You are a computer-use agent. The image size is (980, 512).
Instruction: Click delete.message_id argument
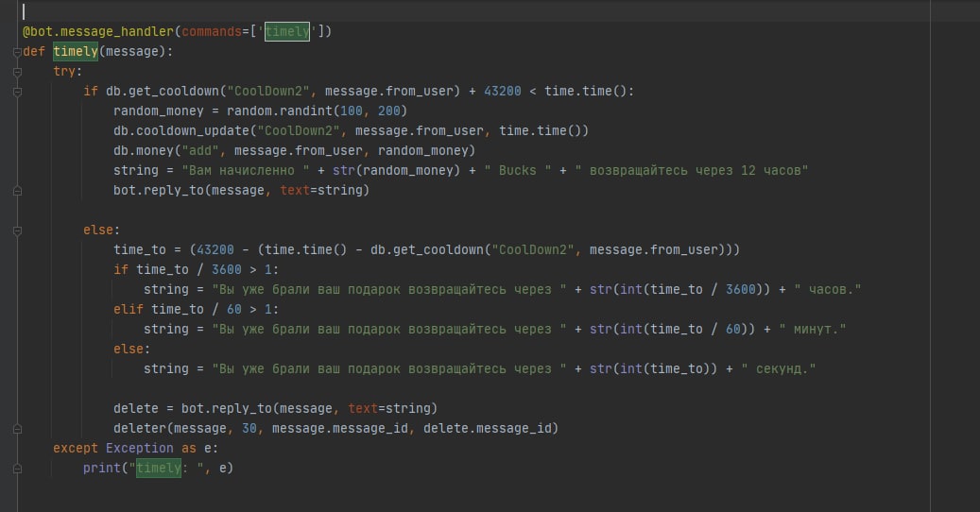point(487,428)
